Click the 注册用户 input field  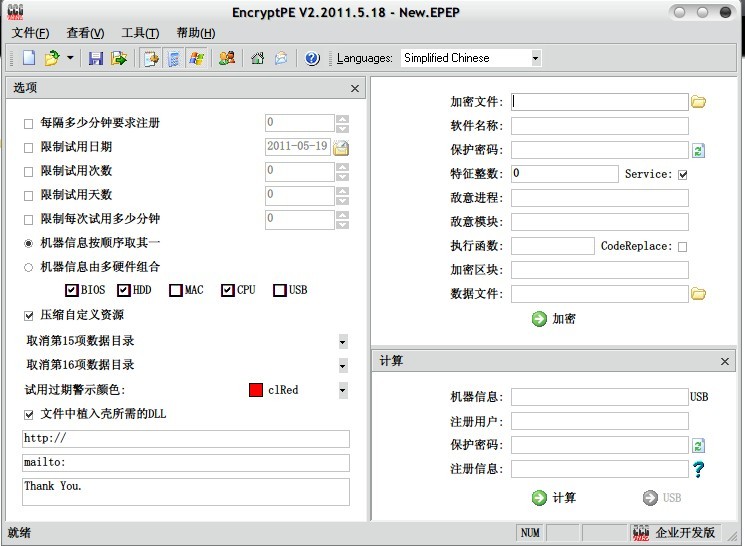[600, 421]
